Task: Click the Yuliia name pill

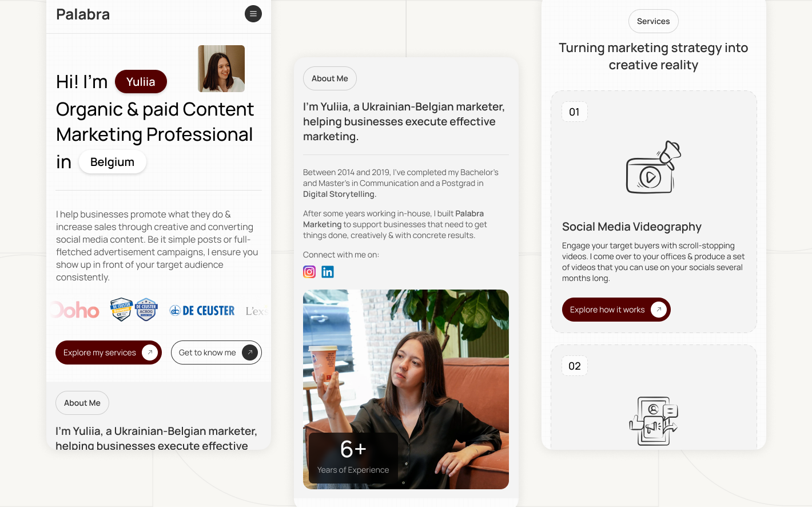Action: pos(141,82)
